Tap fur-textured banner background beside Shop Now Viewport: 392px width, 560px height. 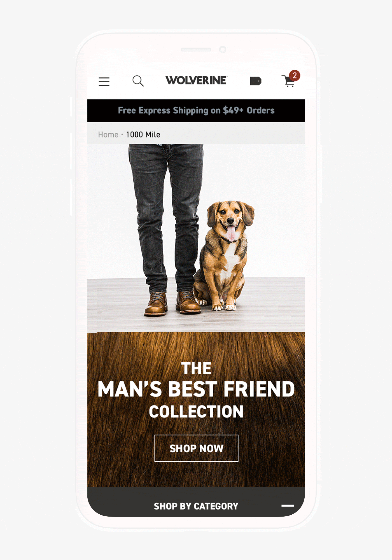coord(272,448)
